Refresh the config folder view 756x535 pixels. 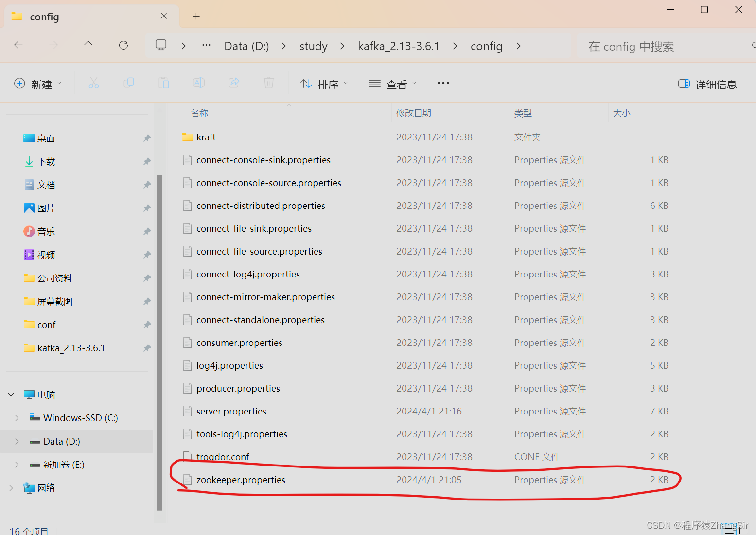point(123,45)
